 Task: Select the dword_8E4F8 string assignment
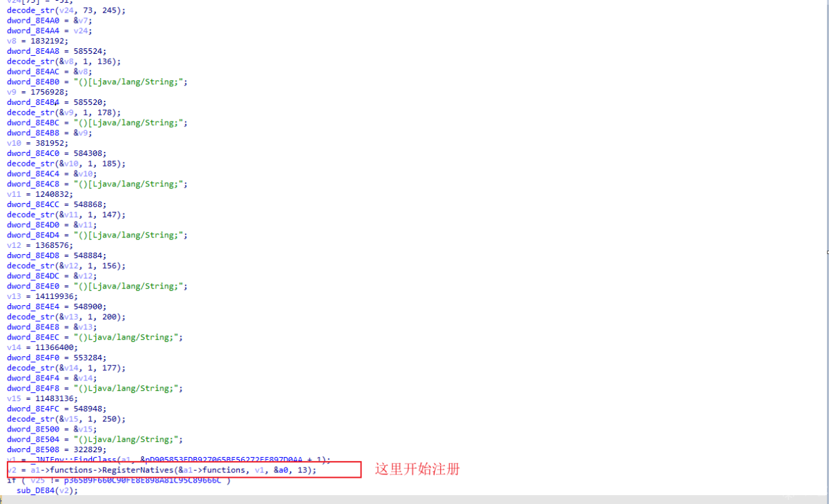coord(95,388)
